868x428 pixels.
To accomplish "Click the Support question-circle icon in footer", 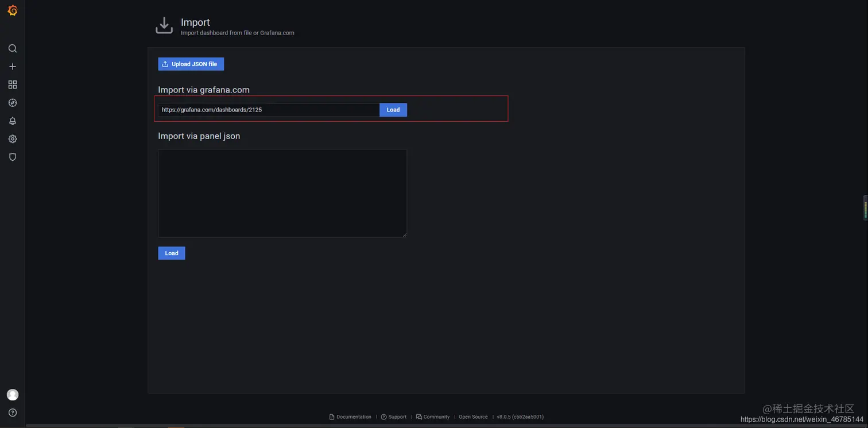I will point(383,417).
